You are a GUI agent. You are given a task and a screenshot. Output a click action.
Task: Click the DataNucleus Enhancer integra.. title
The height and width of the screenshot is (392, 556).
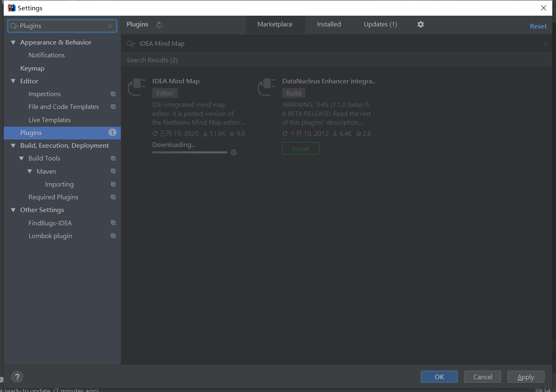pos(329,81)
